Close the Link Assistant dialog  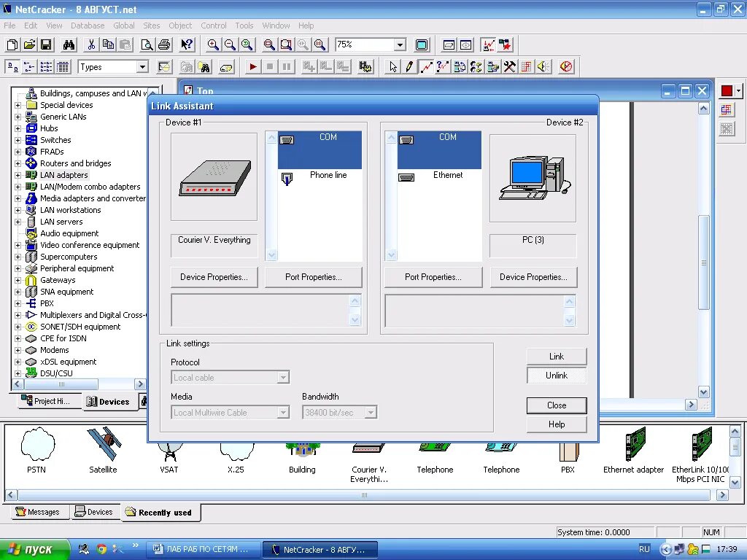coord(557,405)
